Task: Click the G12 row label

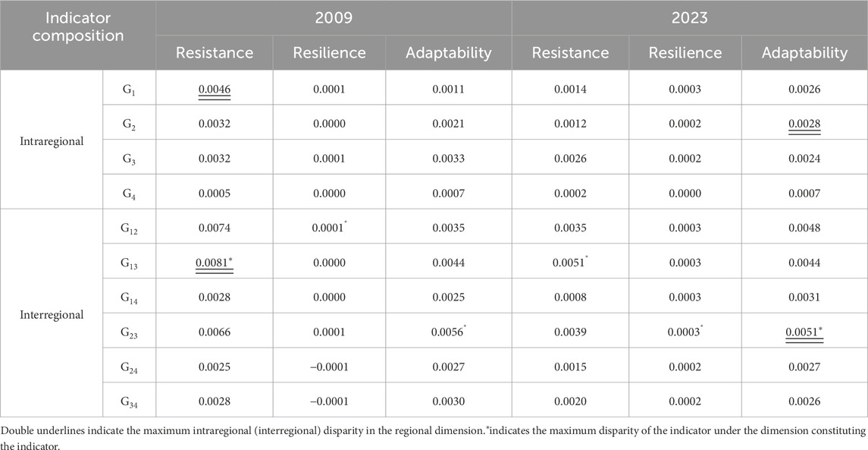Action: click(x=130, y=228)
